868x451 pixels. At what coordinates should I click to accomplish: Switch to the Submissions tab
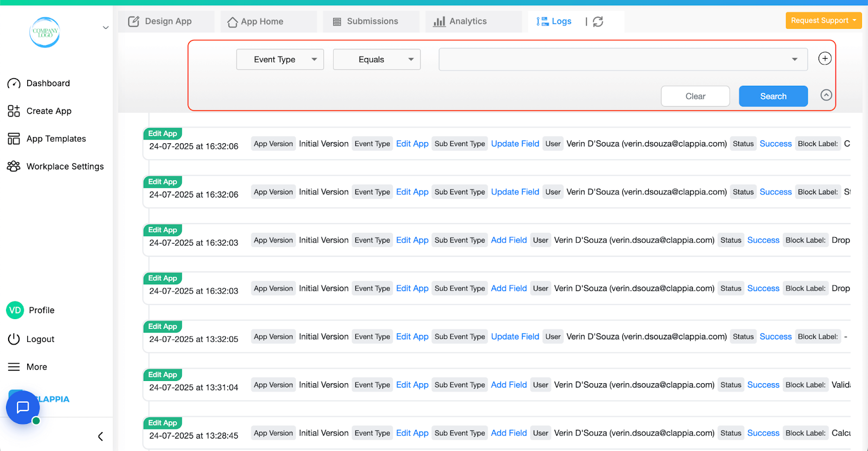(371, 21)
